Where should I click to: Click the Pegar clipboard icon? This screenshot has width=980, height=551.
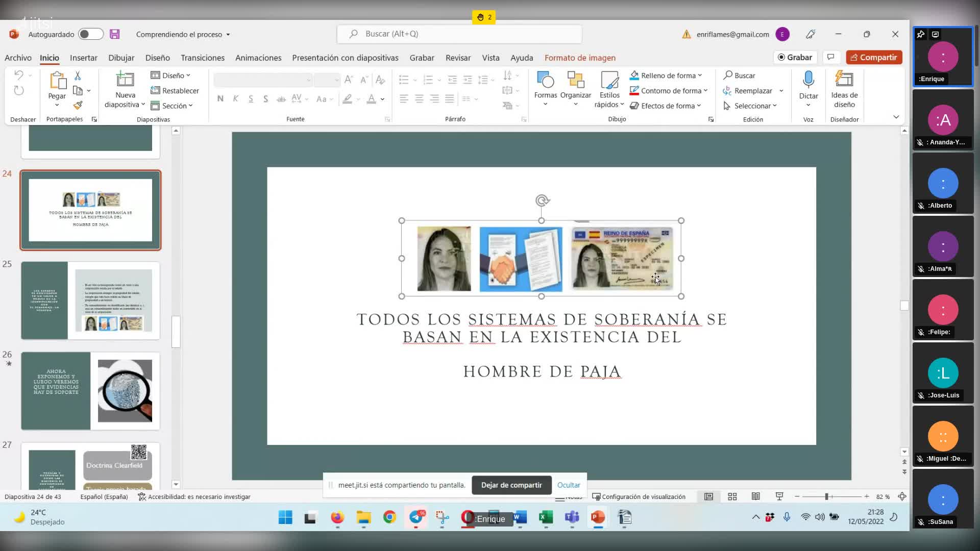(x=57, y=81)
